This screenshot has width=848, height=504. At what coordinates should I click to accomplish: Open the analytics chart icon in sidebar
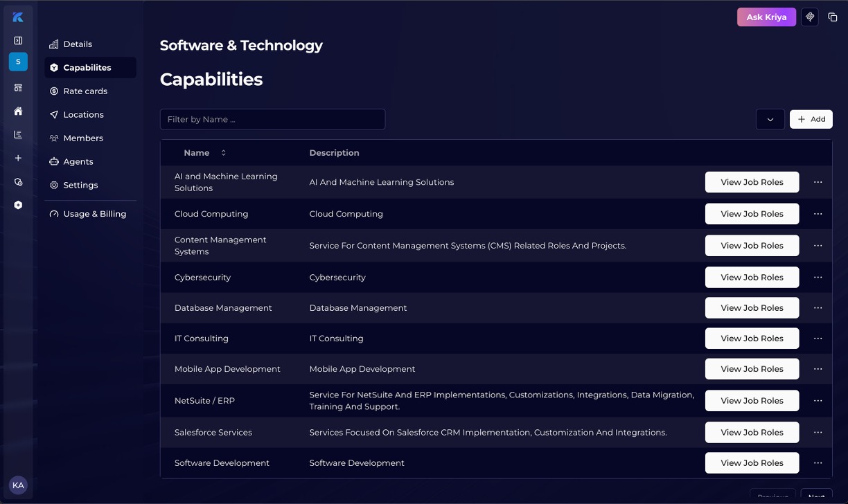18,134
